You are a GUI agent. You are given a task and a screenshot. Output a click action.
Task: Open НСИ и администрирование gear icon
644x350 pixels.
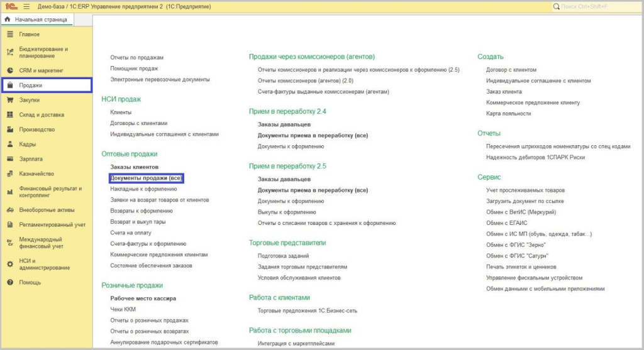[x=10, y=264]
